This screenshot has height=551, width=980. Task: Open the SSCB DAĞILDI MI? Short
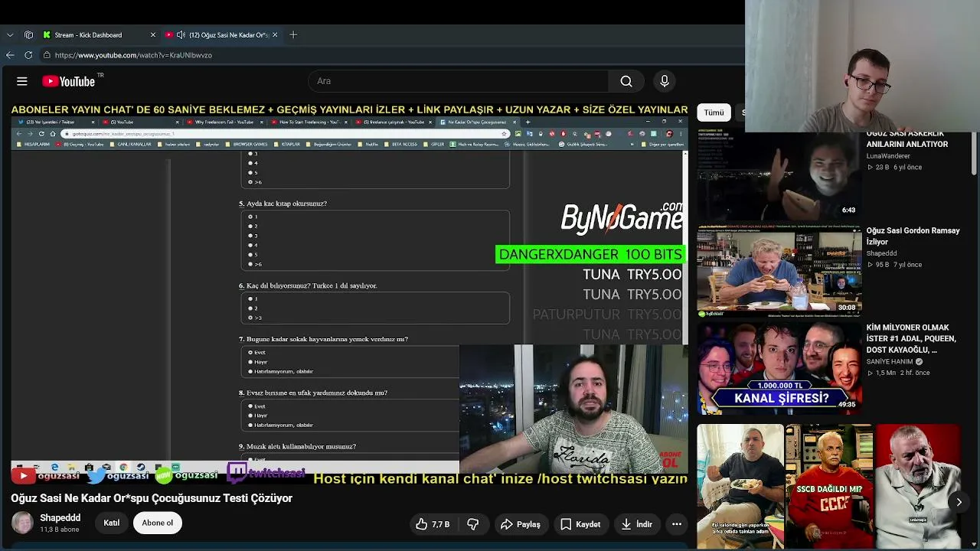pyautogui.click(x=828, y=486)
